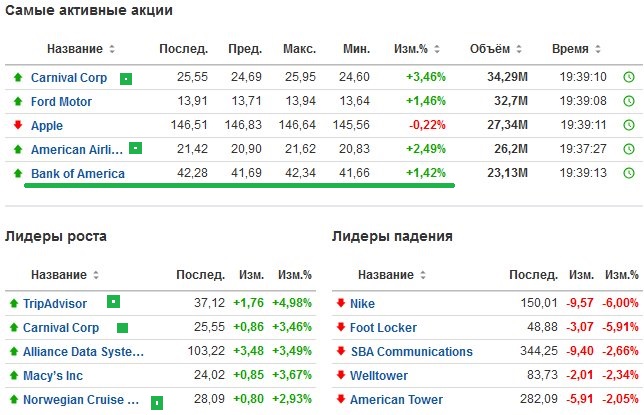Click American Airlines time 19:37:27

coord(583,149)
